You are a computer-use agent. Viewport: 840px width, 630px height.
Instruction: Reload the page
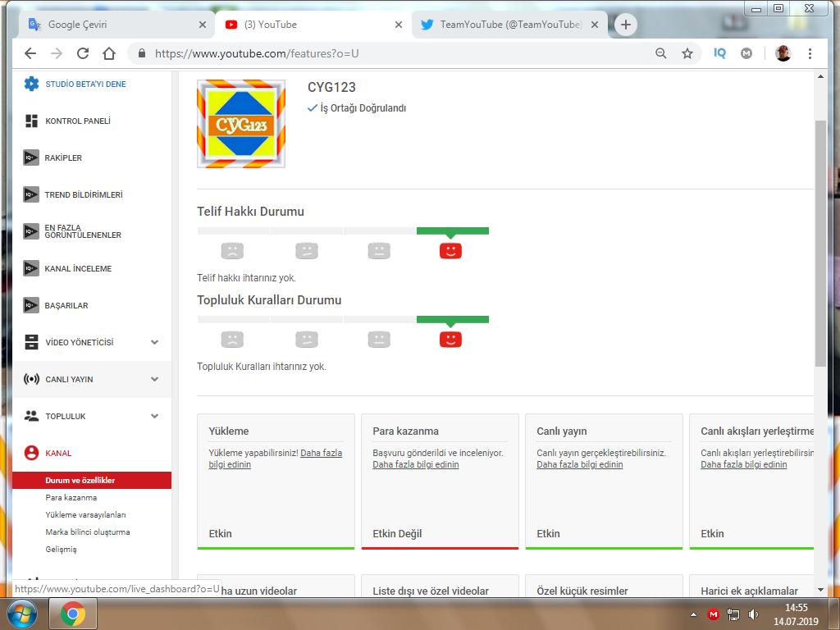click(83, 53)
